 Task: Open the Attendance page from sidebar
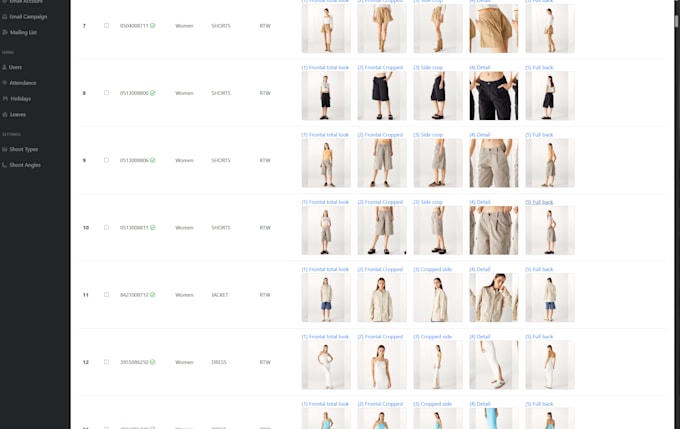pyautogui.click(x=23, y=83)
